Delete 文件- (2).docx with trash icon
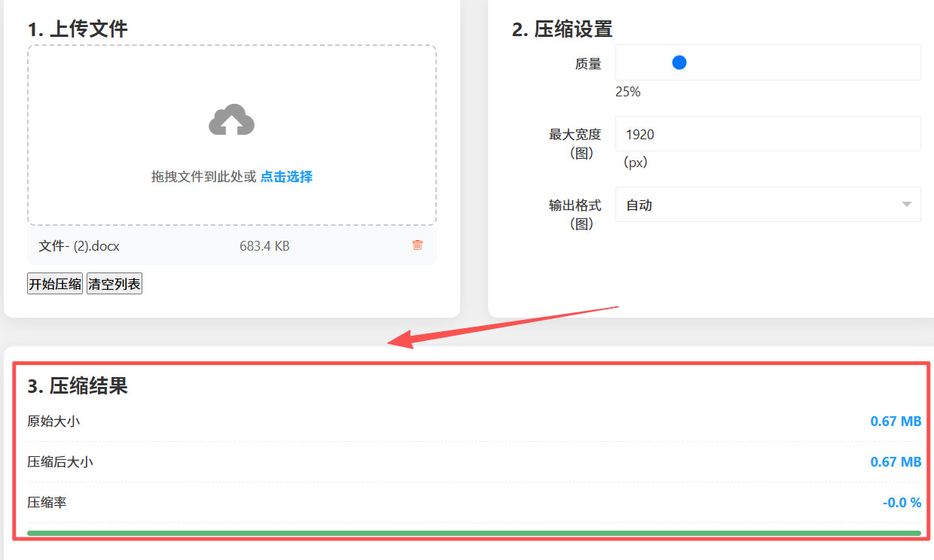This screenshot has height=560, width=934. pyautogui.click(x=417, y=245)
